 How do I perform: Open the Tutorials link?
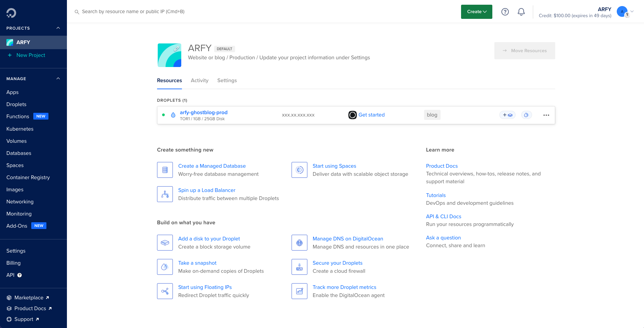point(436,195)
